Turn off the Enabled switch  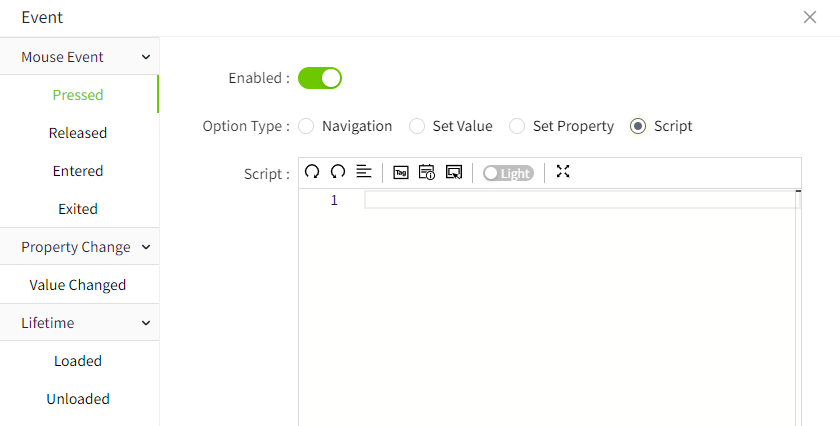[320, 78]
